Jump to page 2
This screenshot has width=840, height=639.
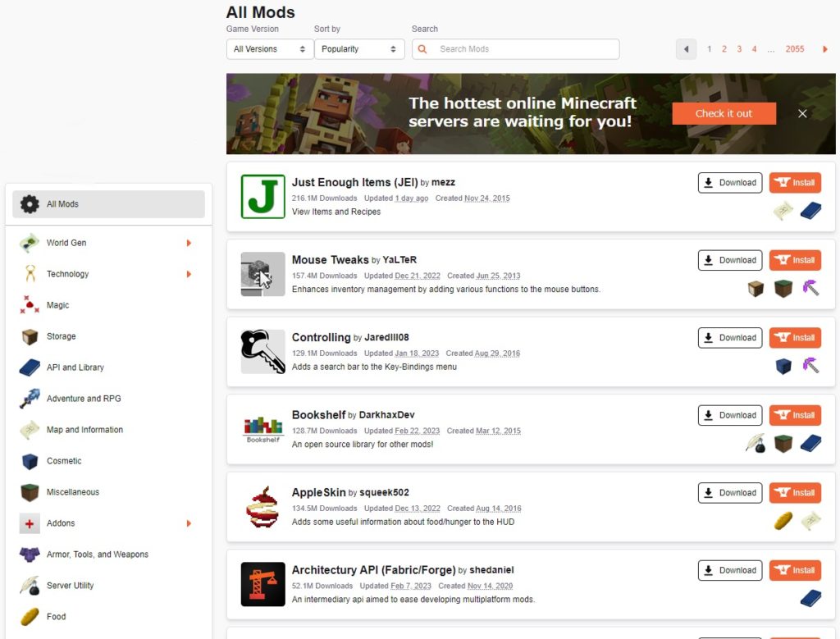coord(724,49)
